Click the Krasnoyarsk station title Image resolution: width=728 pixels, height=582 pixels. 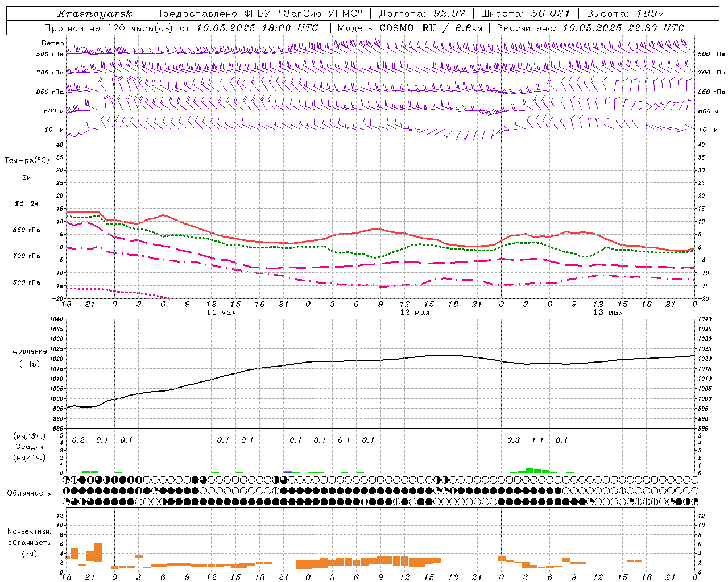95,14
